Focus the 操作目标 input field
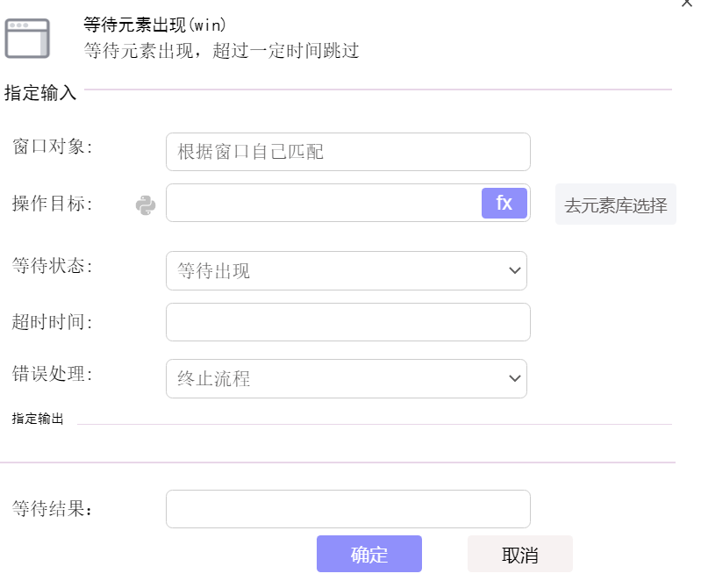 [324, 203]
